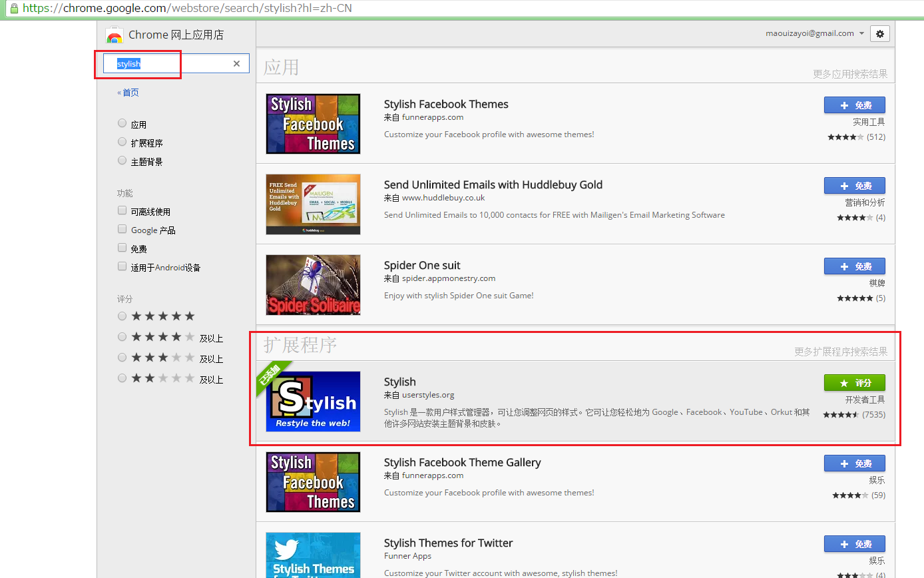Open the Stylish Facebook Themes title
Viewport: 924px width, 578px height.
coord(446,104)
